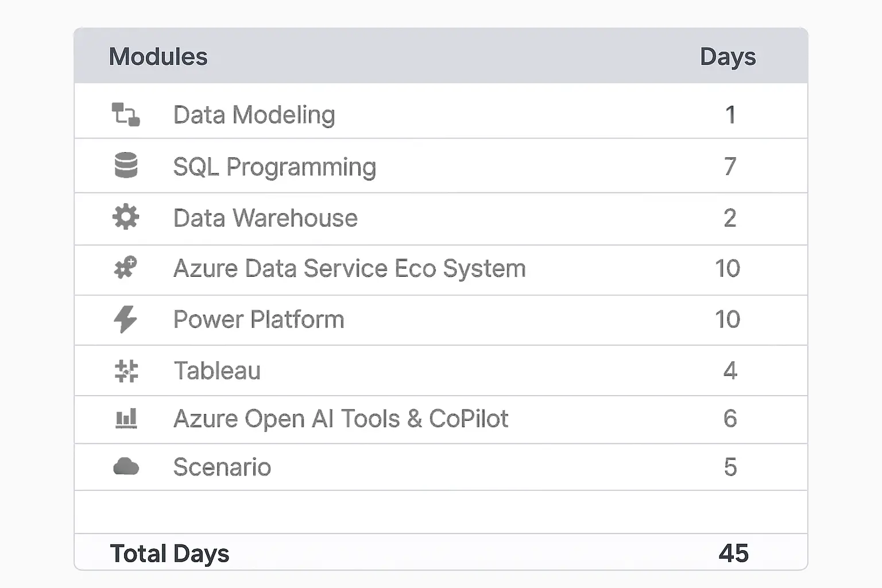
Task: Click the Total Days label
Action: point(169,554)
